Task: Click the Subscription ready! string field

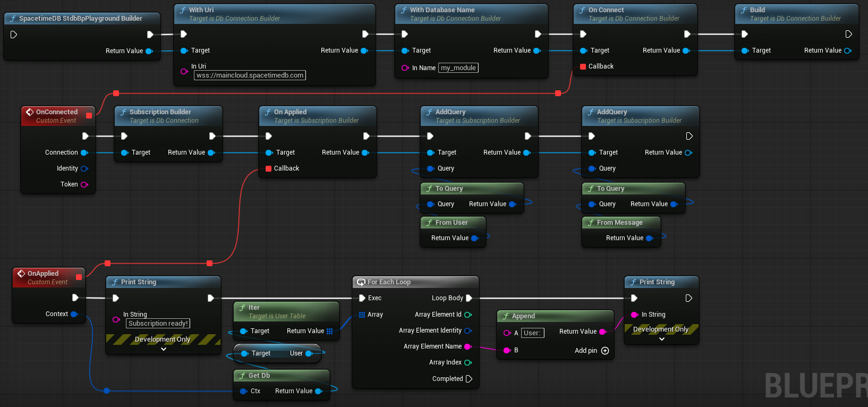Action: pos(158,323)
